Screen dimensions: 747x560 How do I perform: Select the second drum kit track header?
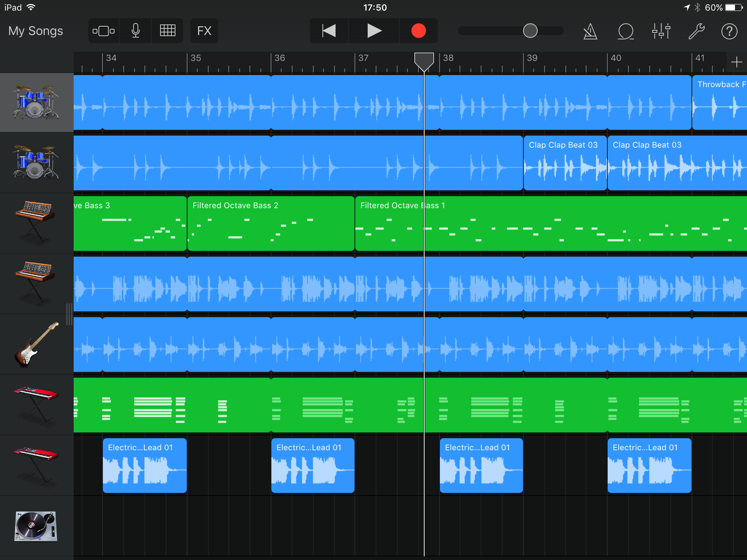(36, 163)
